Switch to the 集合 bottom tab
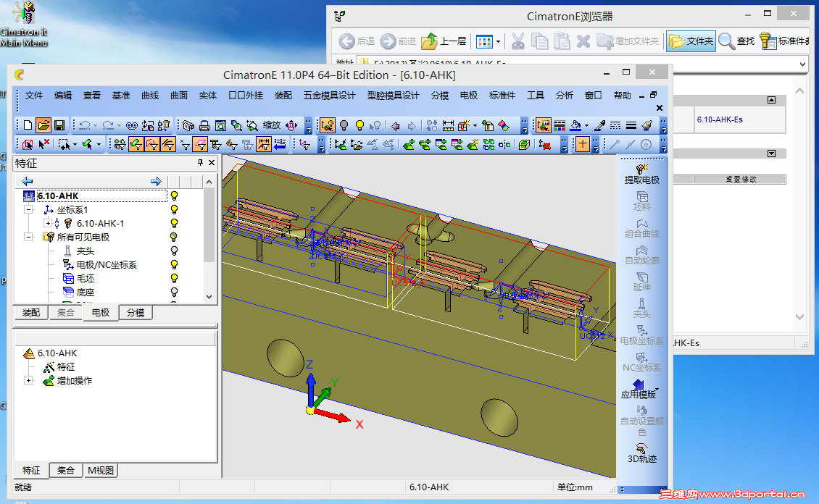Screen dimensions: 819x504 point(65,470)
